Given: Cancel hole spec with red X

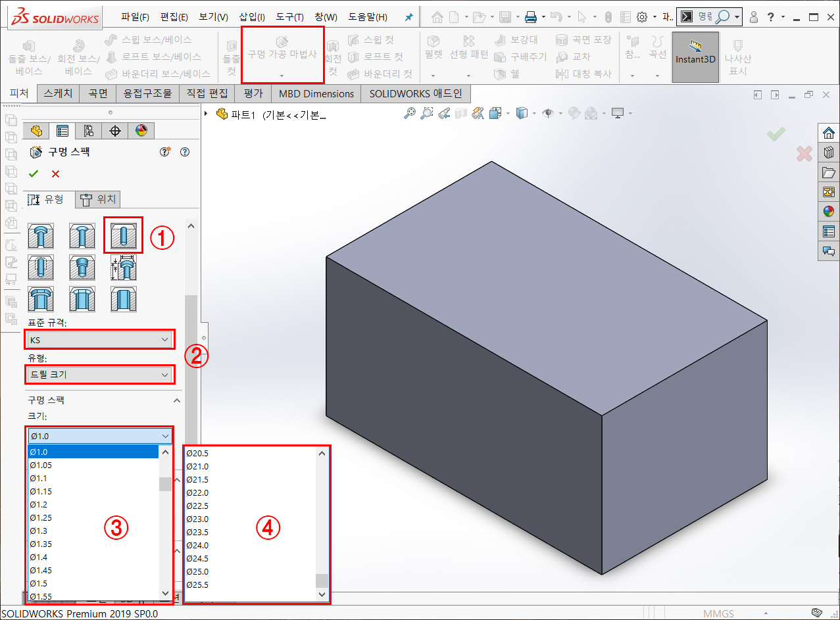Looking at the screenshot, I should 55,174.
